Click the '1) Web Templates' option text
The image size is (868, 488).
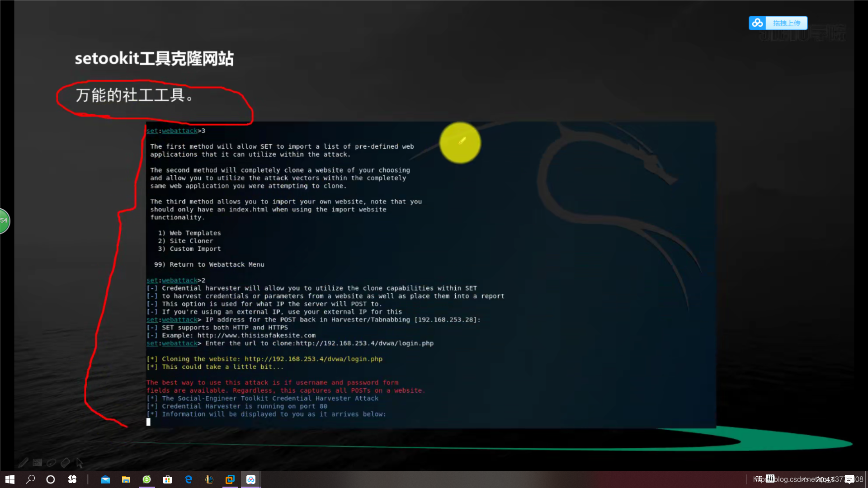[189, 233]
